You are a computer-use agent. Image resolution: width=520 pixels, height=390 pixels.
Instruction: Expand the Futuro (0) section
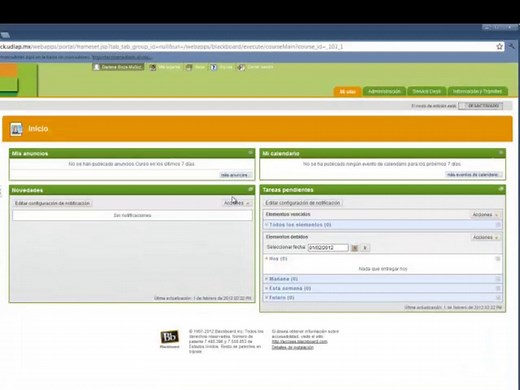point(280,297)
